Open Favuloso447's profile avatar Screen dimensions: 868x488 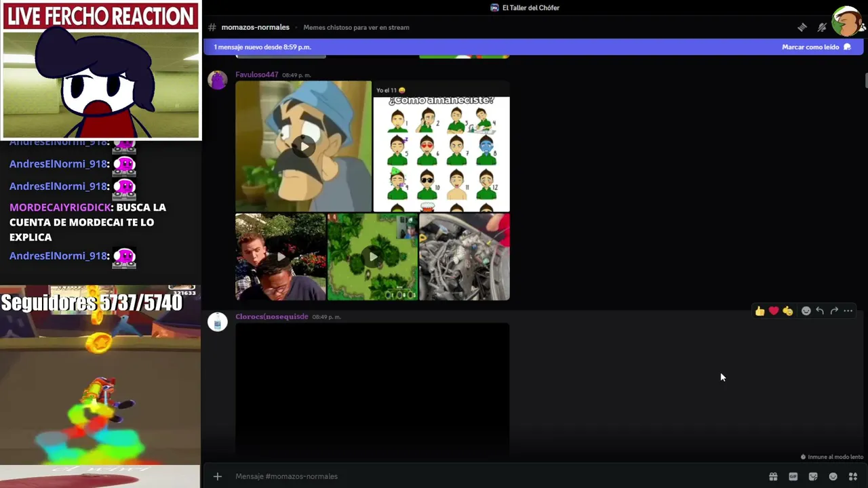[x=218, y=80]
